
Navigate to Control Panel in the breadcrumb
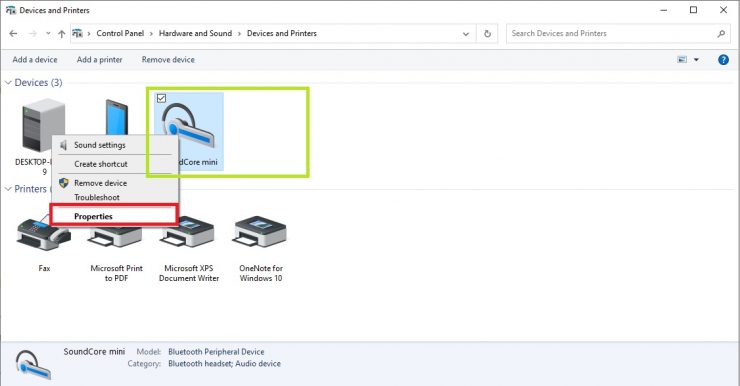[120, 33]
